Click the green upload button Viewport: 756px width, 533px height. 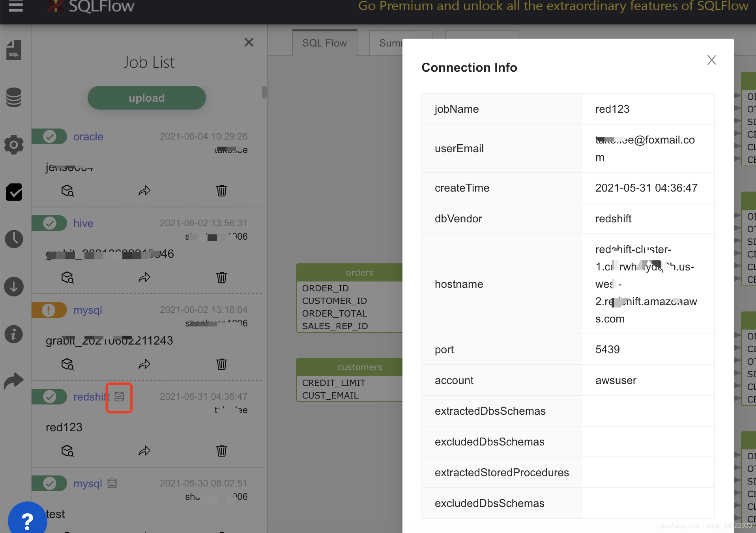[147, 98]
